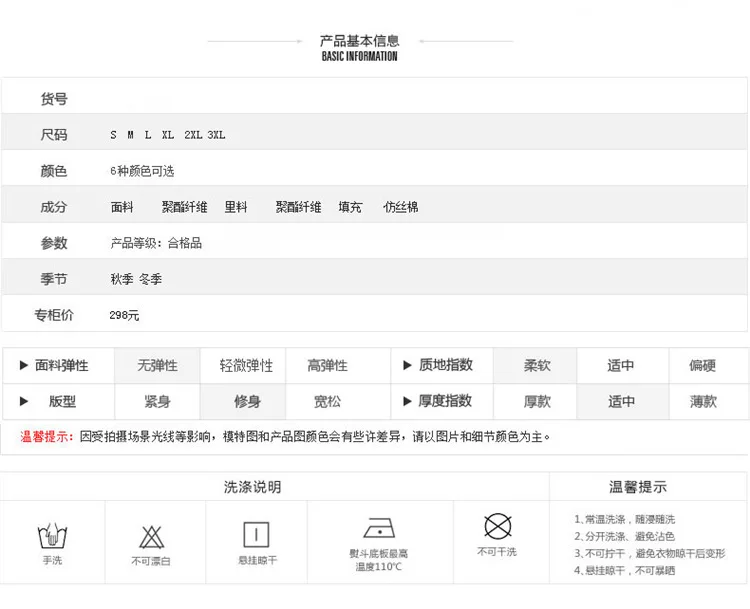Click the 面料 composition label
750x609 pixels.
coord(122,207)
